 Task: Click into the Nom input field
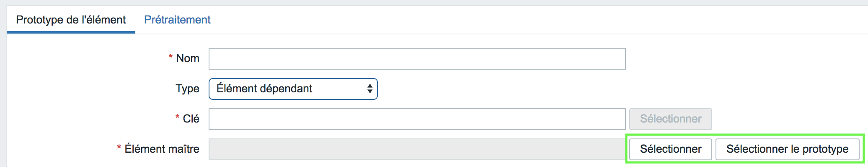[417, 59]
